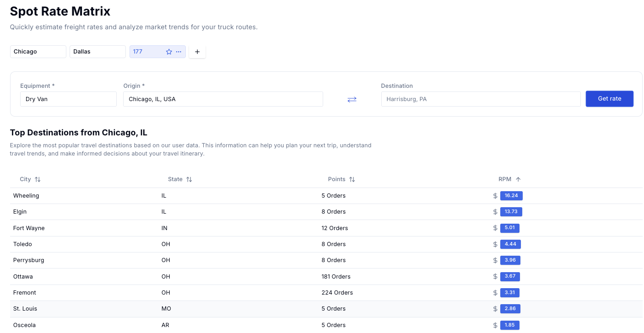The width and height of the screenshot is (644, 333).
Task: Switch to the Dallas tab
Action: (97, 52)
